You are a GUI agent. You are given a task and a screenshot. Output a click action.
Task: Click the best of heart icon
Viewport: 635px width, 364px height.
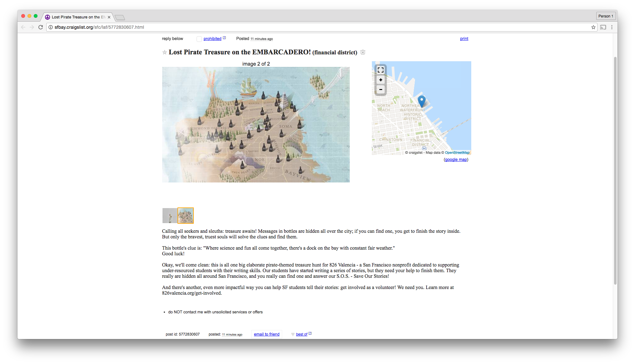(x=293, y=334)
